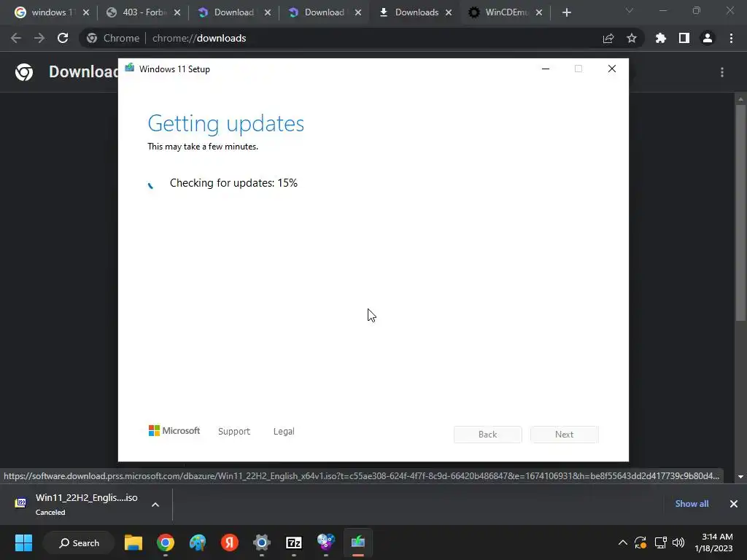Close the downloads shelf bar

[734, 504]
